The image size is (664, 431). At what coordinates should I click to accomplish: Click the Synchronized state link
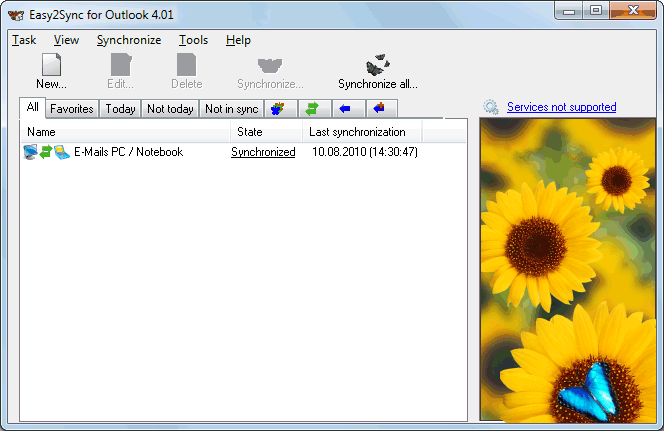click(x=263, y=152)
